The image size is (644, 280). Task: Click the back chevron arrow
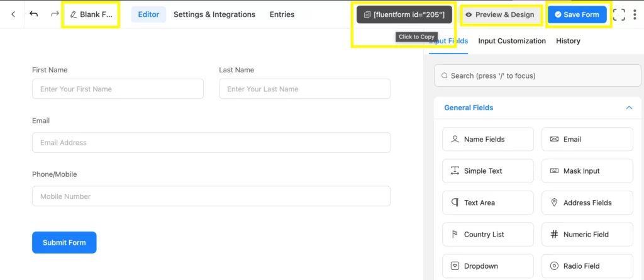coord(13,14)
